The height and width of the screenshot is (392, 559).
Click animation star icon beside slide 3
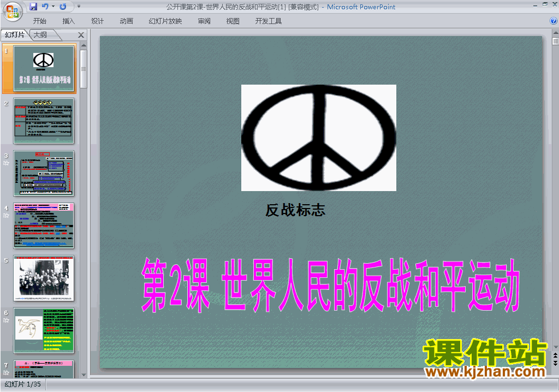6,163
